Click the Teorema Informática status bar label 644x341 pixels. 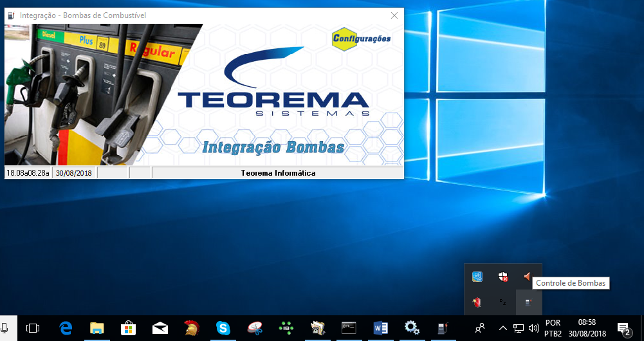click(x=278, y=173)
